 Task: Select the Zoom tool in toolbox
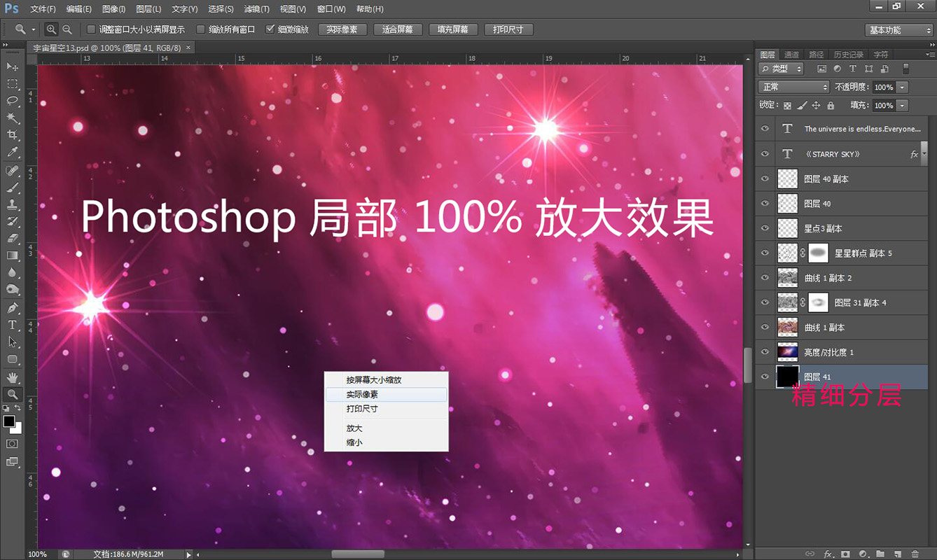point(12,395)
